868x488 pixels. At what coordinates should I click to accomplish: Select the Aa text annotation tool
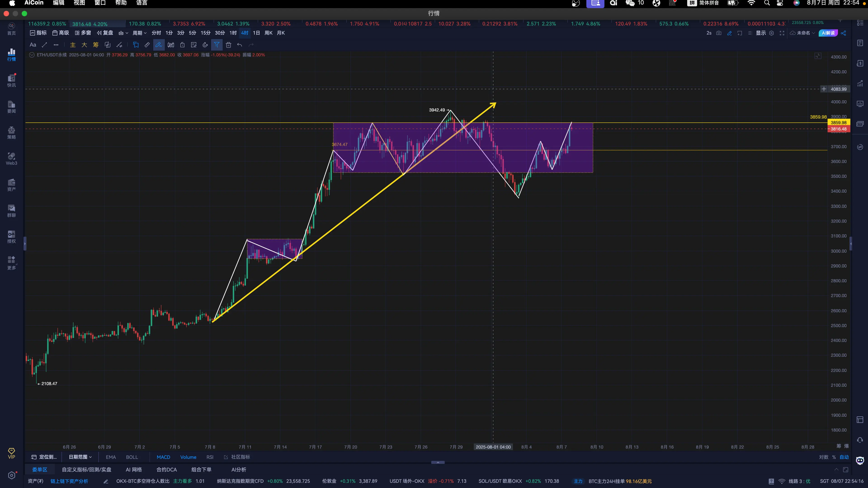33,45
